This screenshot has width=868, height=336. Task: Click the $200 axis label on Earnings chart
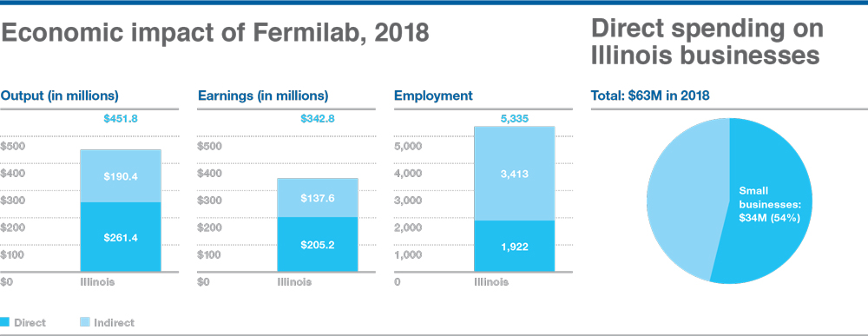210,227
